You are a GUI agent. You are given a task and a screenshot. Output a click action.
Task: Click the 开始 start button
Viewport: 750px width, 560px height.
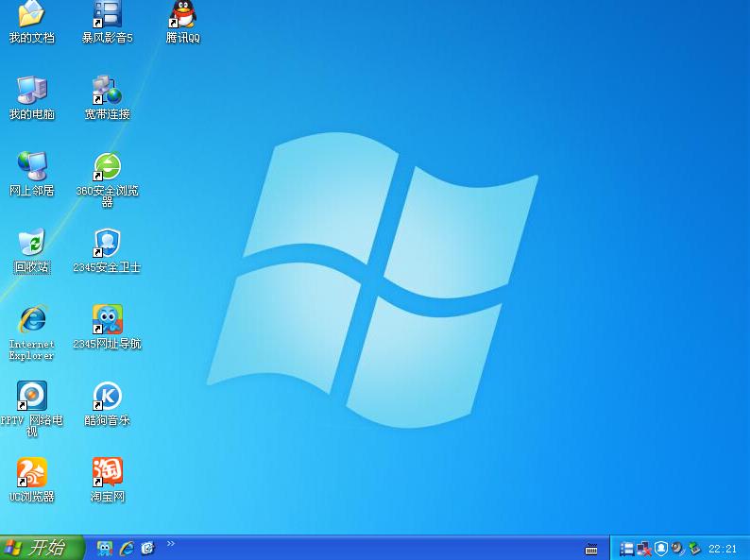click(x=43, y=548)
